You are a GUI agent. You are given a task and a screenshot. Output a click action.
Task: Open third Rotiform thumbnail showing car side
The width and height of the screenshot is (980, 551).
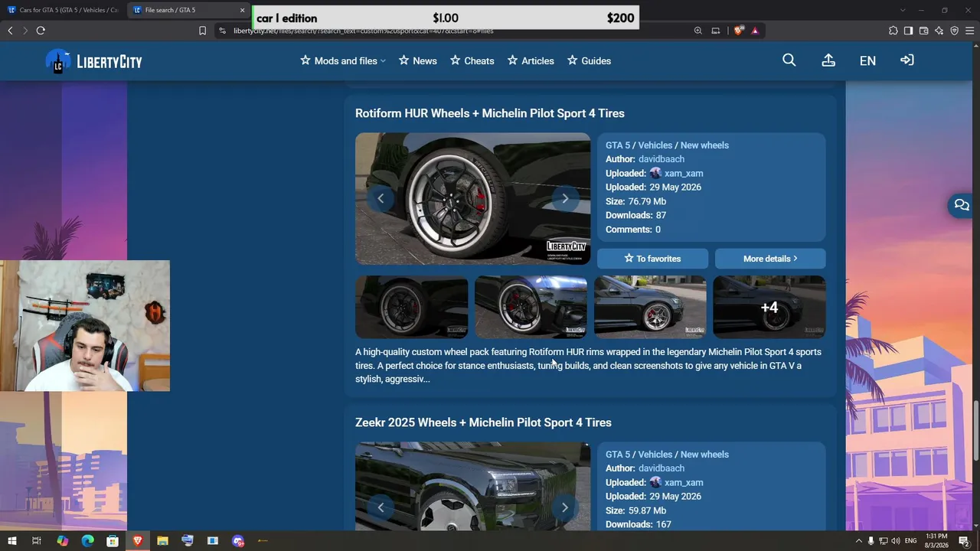[650, 307]
